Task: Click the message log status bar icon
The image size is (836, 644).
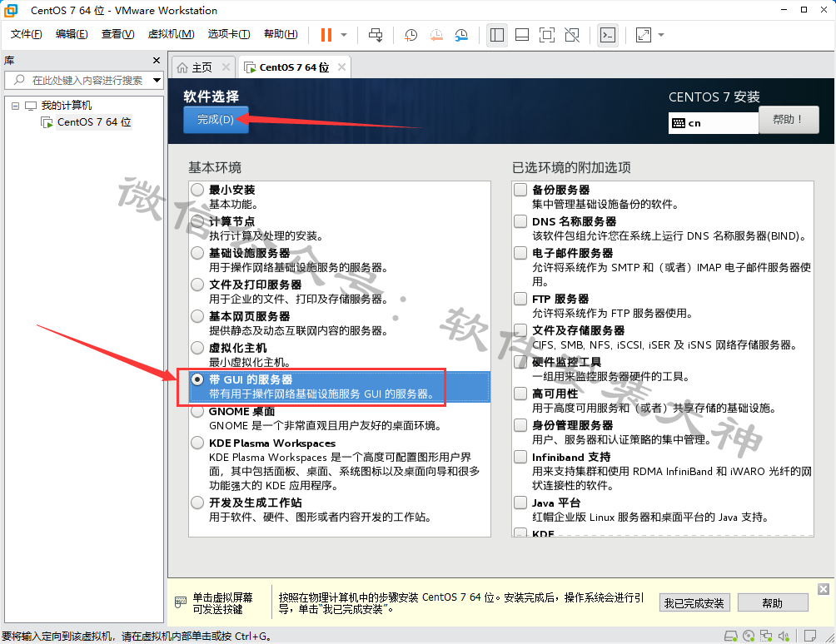Action: coord(810,636)
